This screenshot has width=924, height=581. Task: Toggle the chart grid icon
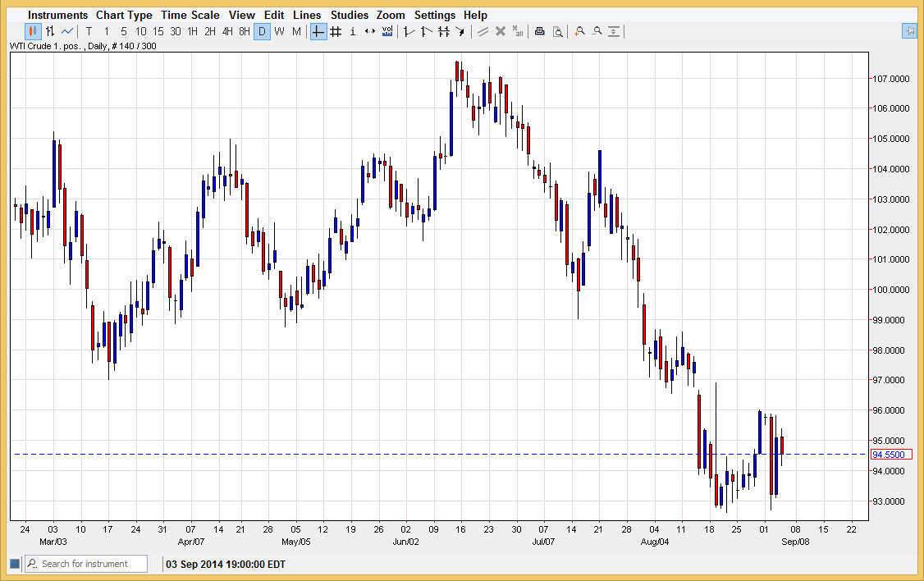click(x=335, y=31)
